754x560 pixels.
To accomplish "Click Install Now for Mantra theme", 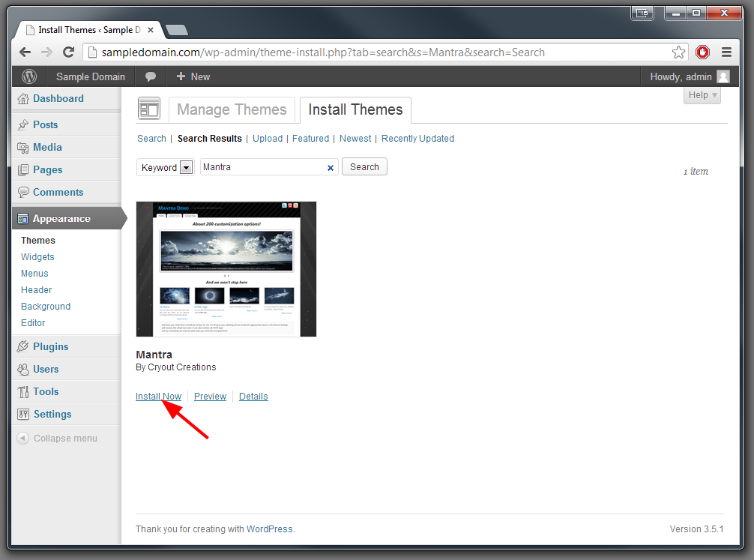I will tap(159, 397).
